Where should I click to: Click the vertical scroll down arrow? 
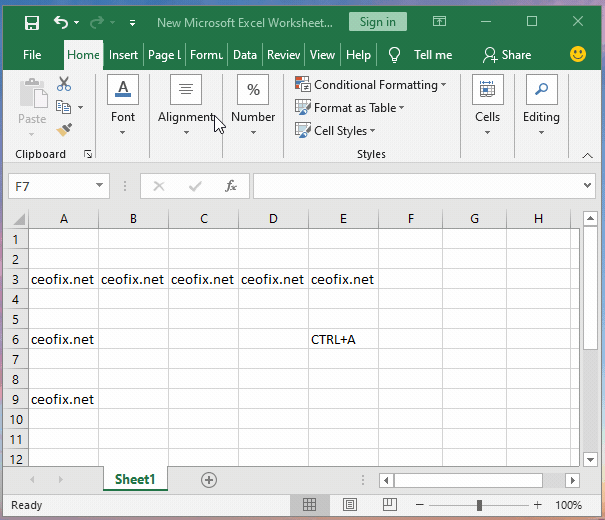(590, 459)
